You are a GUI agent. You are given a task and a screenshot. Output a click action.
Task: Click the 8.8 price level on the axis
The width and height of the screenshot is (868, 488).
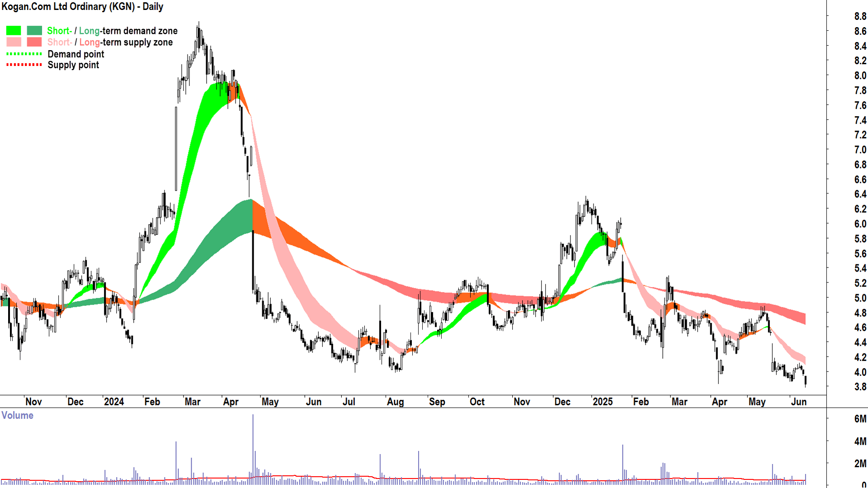(x=860, y=16)
